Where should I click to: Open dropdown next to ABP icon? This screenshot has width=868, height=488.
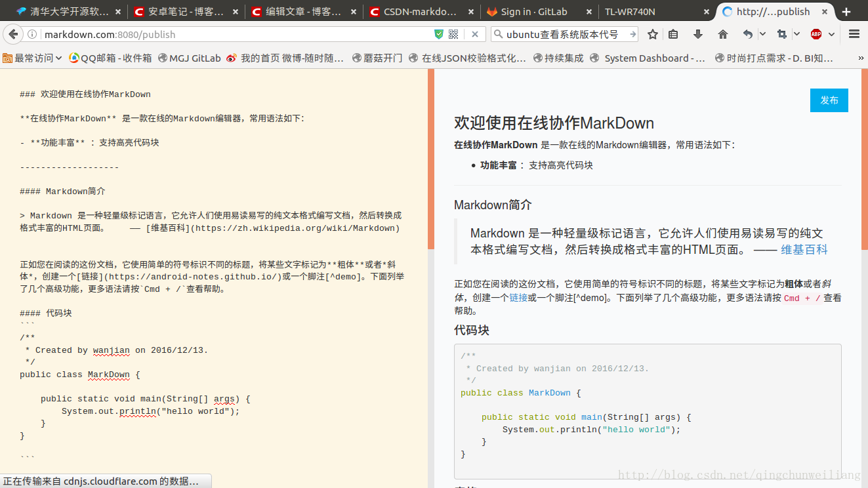click(831, 34)
